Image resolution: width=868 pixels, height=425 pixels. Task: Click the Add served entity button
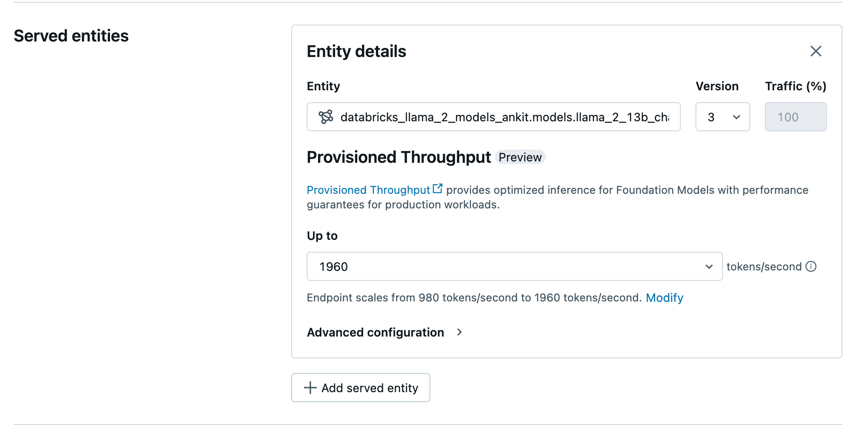(360, 387)
